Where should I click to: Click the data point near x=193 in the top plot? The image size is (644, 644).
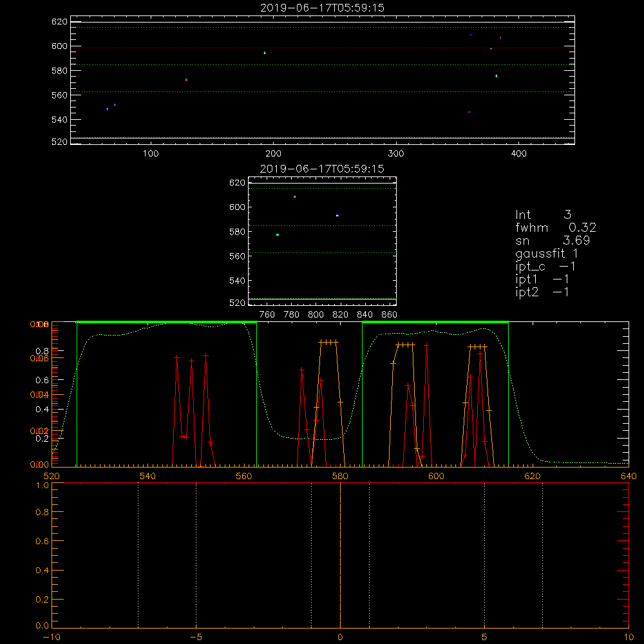(x=265, y=53)
